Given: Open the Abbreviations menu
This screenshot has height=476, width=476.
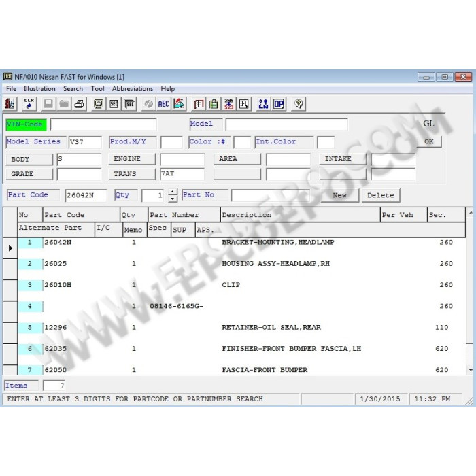Looking at the screenshot, I should pyautogui.click(x=133, y=88).
